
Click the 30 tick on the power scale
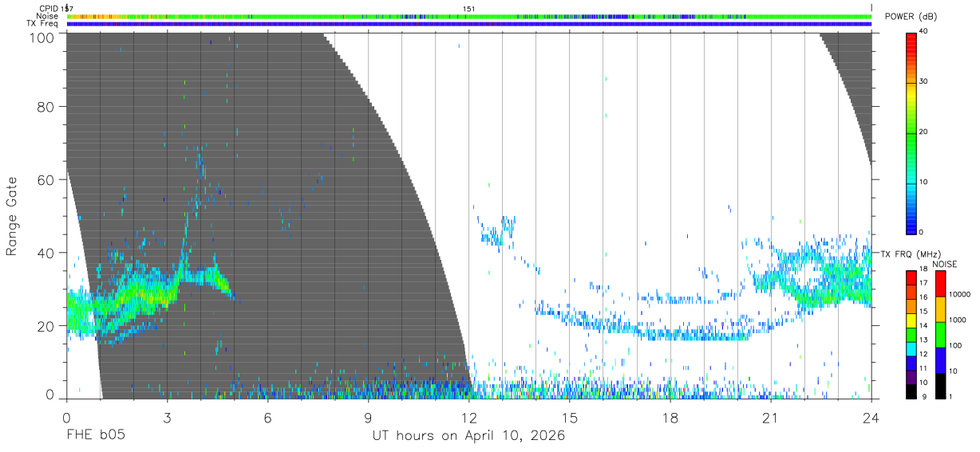click(x=924, y=82)
